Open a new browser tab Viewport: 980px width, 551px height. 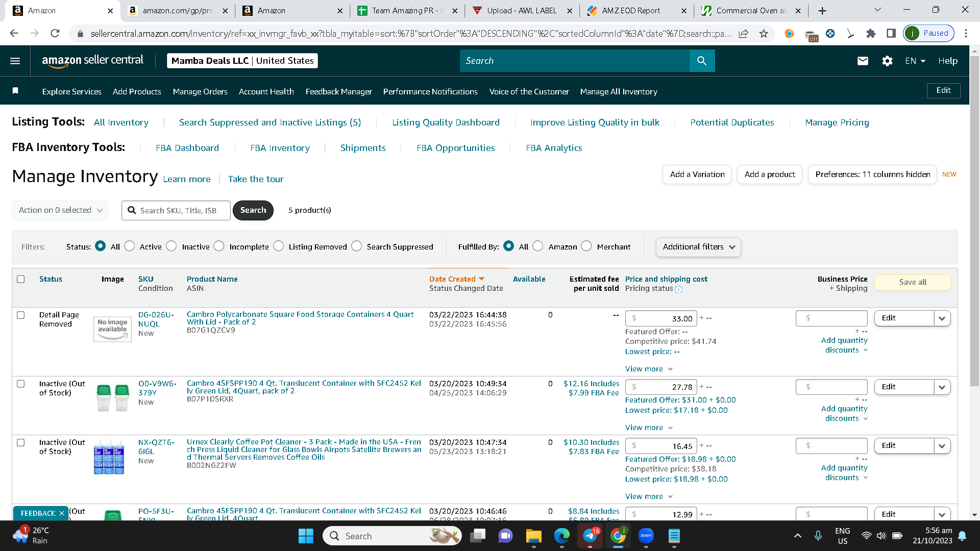point(822,11)
